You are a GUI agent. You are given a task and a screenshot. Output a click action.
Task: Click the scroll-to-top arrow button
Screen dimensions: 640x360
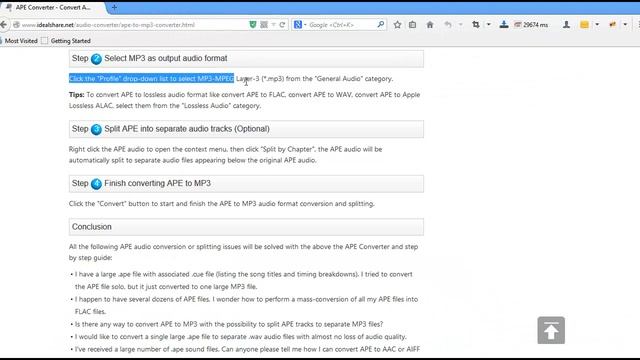(x=551, y=330)
